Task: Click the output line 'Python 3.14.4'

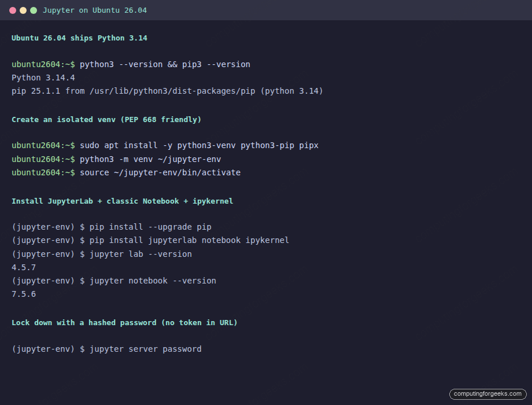Action: click(x=43, y=78)
